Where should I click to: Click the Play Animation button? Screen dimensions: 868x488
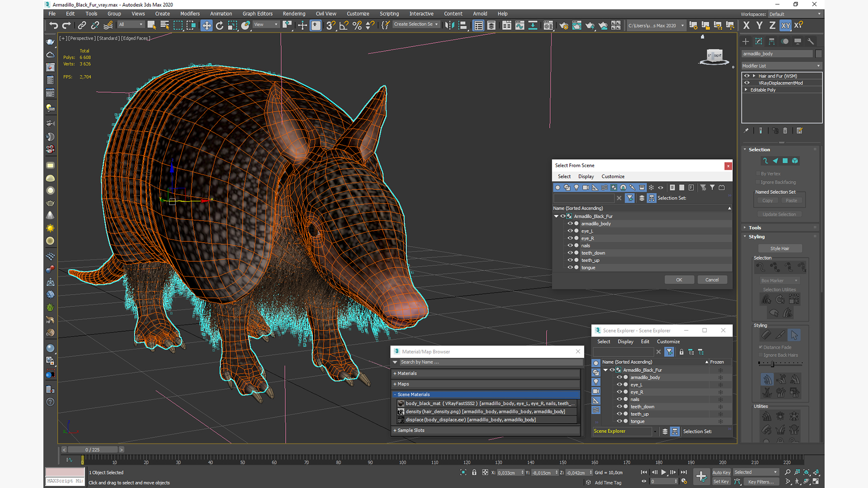click(664, 472)
